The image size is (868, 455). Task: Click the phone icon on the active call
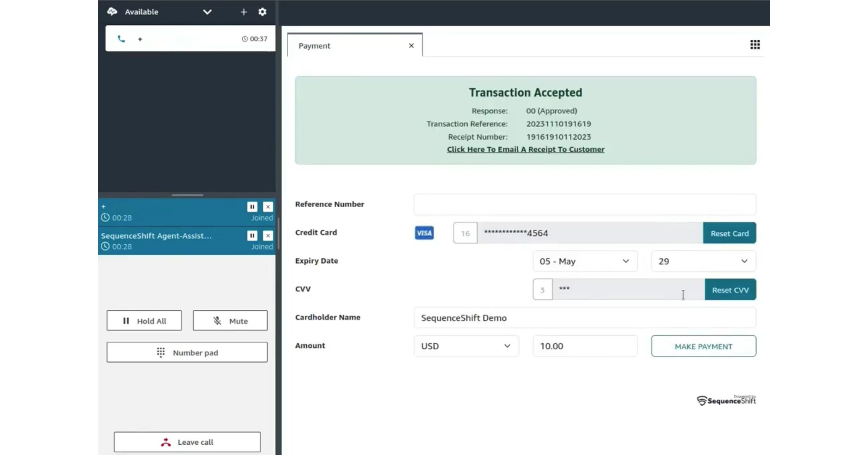[x=122, y=39]
